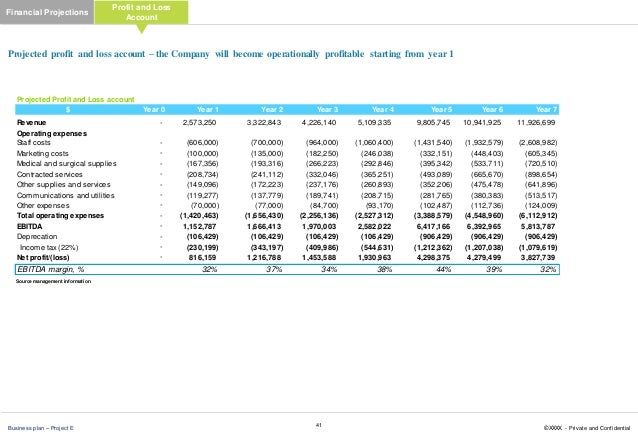Click the Other expenses row label

click(43, 206)
